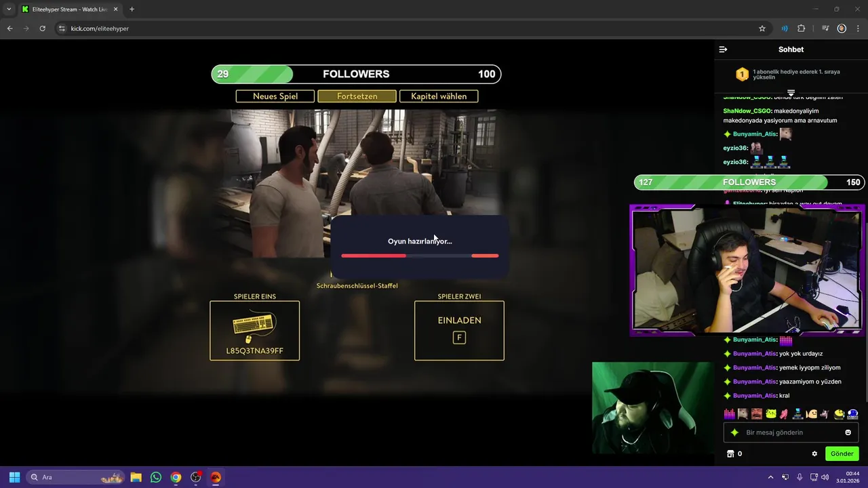
Task: Select the Fortsetzen menu tab
Action: (357, 96)
